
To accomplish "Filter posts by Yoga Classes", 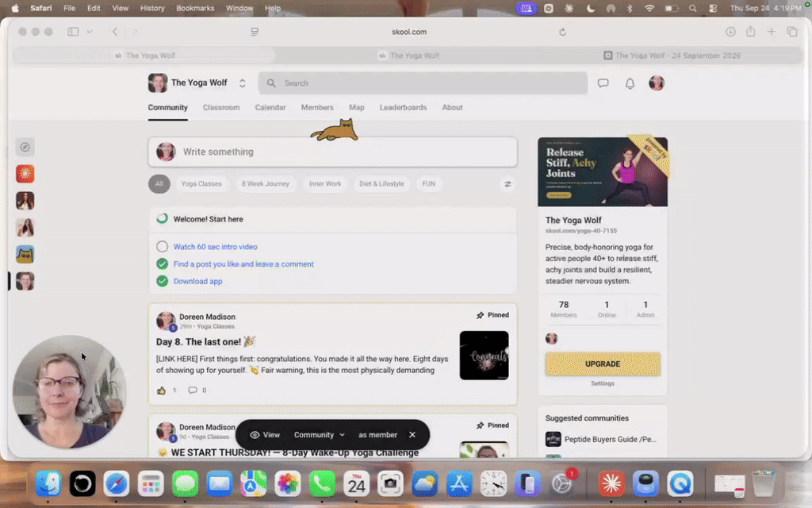I will point(201,184).
